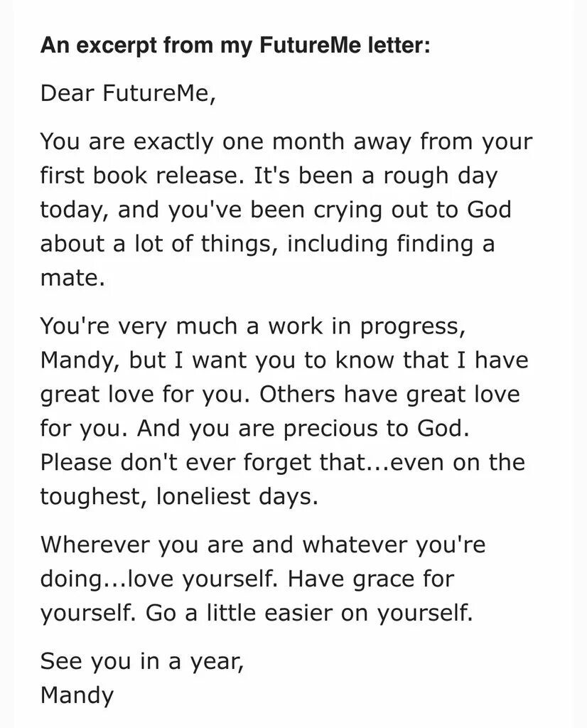Click the line 'Please don't ever forget that...even on the'

(283, 462)
